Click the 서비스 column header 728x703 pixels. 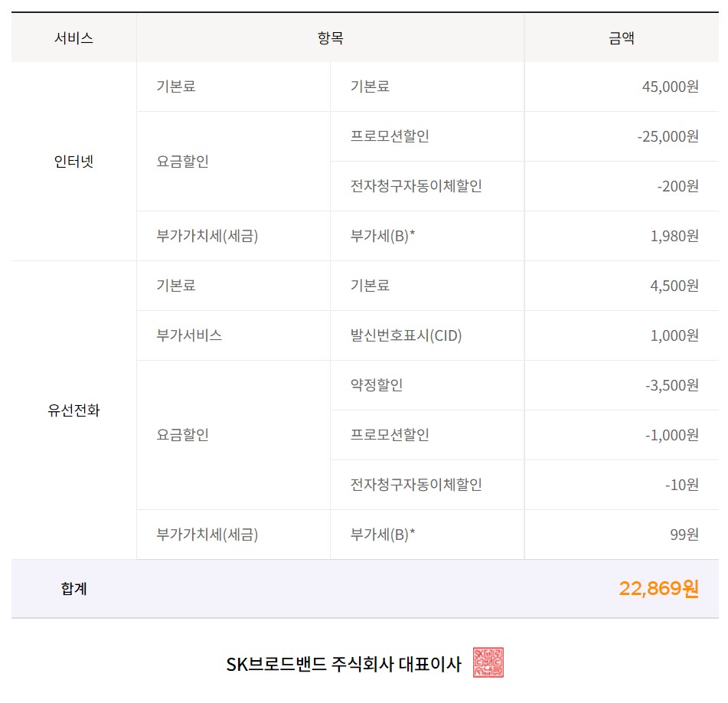click(73, 38)
